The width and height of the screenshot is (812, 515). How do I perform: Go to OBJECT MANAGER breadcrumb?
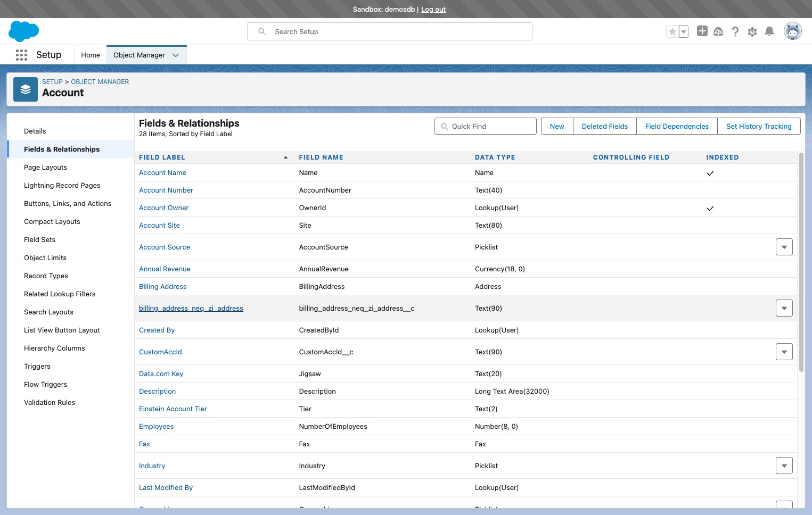tap(100, 82)
